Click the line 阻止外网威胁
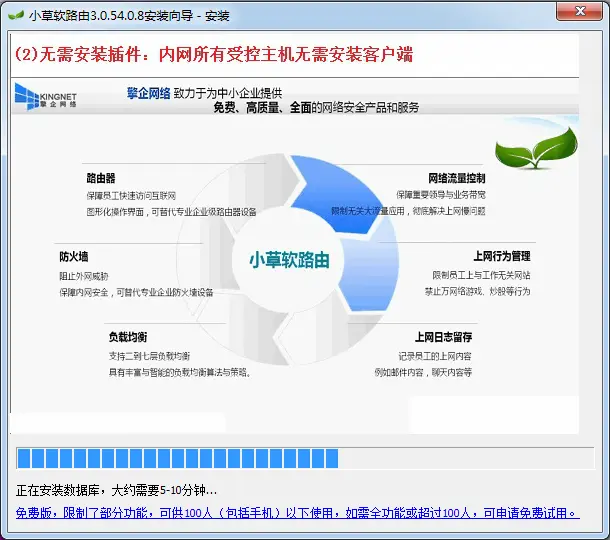Viewport: 610px width, 540px height. point(84,276)
